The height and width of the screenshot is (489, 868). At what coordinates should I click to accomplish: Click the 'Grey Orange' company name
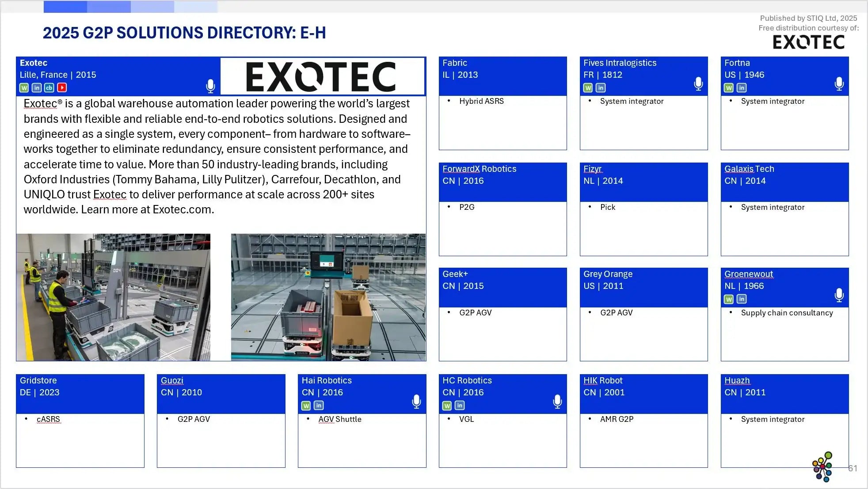[x=608, y=274]
